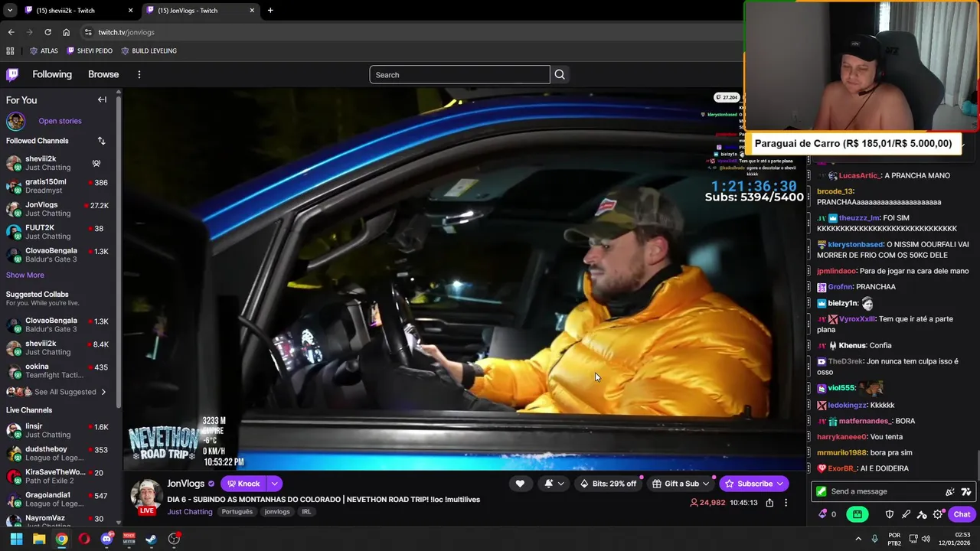
Task: Open the Just Chatting category link
Action: [x=190, y=512]
